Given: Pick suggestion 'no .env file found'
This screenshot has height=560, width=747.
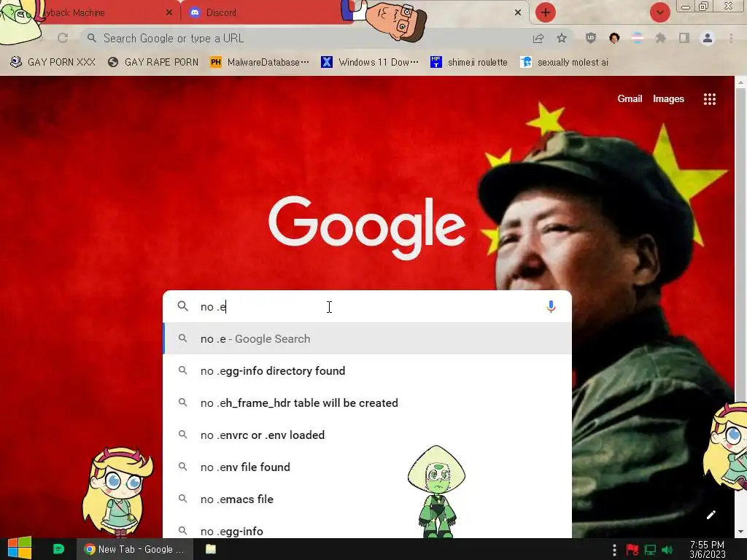Looking at the screenshot, I should click(x=367, y=467).
